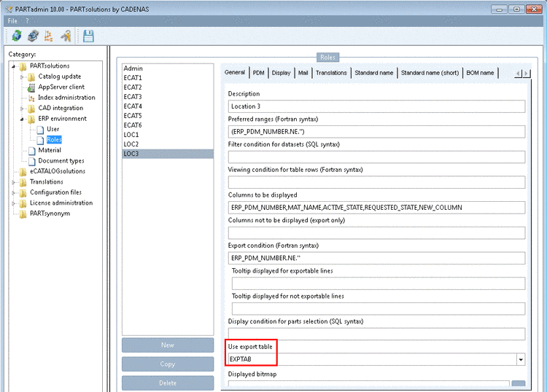Select the ECAT4 role
The width and height of the screenshot is (547, 392).
(168, 106)
